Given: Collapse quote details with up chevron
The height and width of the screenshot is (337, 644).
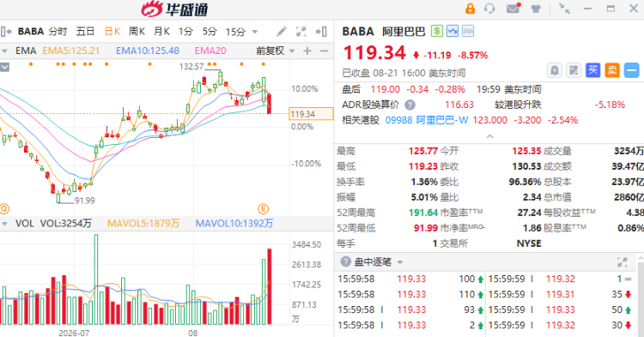Looking at the screenshot, I should pyautogui.click(x=489, y=136).
